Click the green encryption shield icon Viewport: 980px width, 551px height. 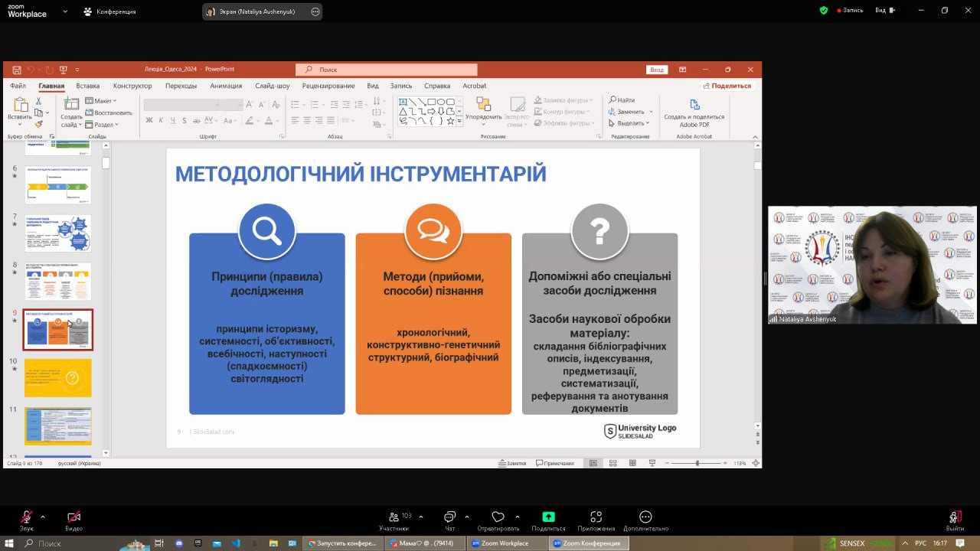click(824, 11)
